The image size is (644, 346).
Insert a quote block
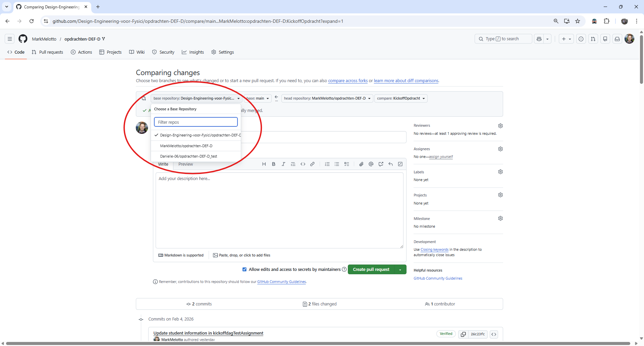tap(293, 164)
